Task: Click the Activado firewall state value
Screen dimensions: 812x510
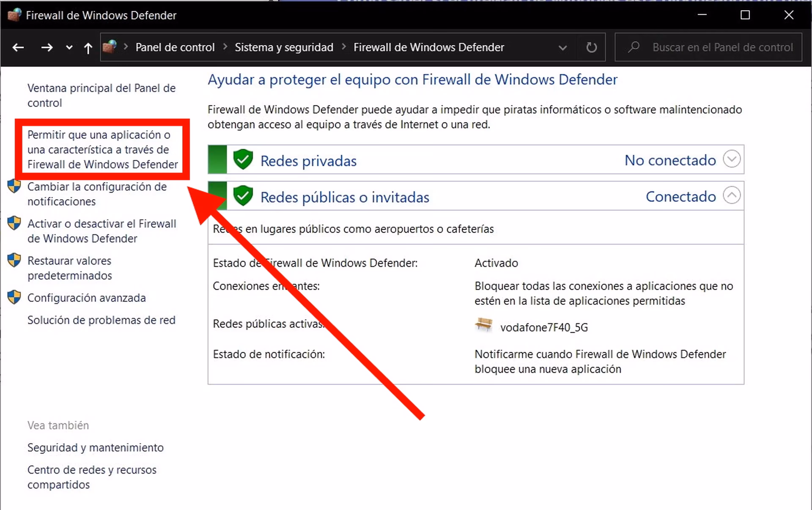Action: 496,263
